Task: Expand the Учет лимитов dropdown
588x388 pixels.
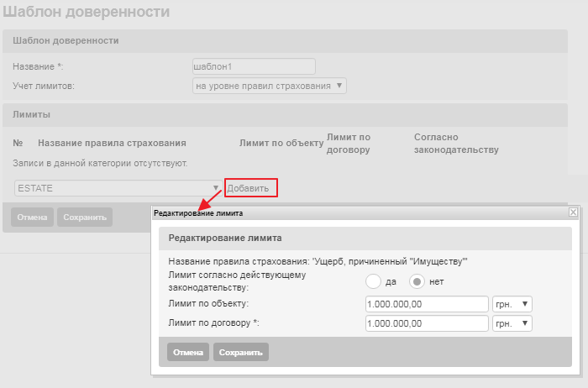Action: coord(270,86)
